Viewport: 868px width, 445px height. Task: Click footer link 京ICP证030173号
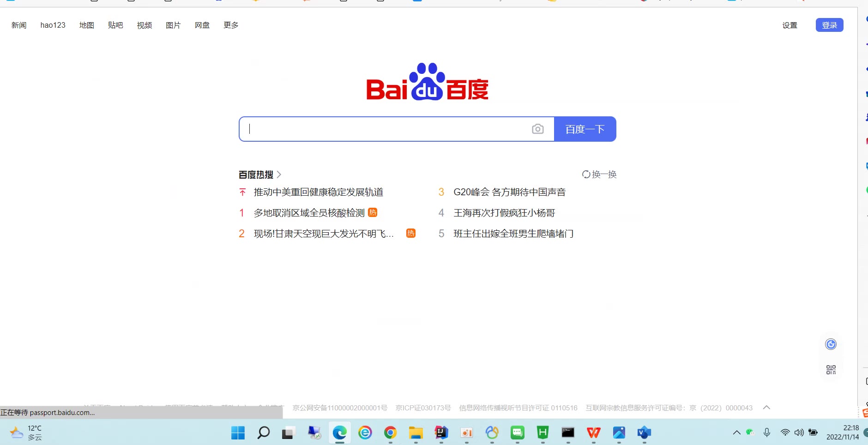pos(423,408)
